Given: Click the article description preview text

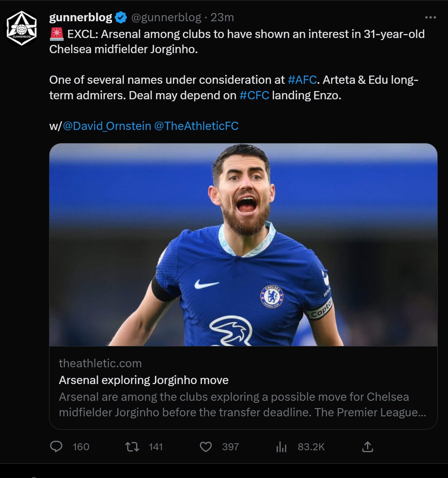Looking at the screenshot, I should click(242, 404).
